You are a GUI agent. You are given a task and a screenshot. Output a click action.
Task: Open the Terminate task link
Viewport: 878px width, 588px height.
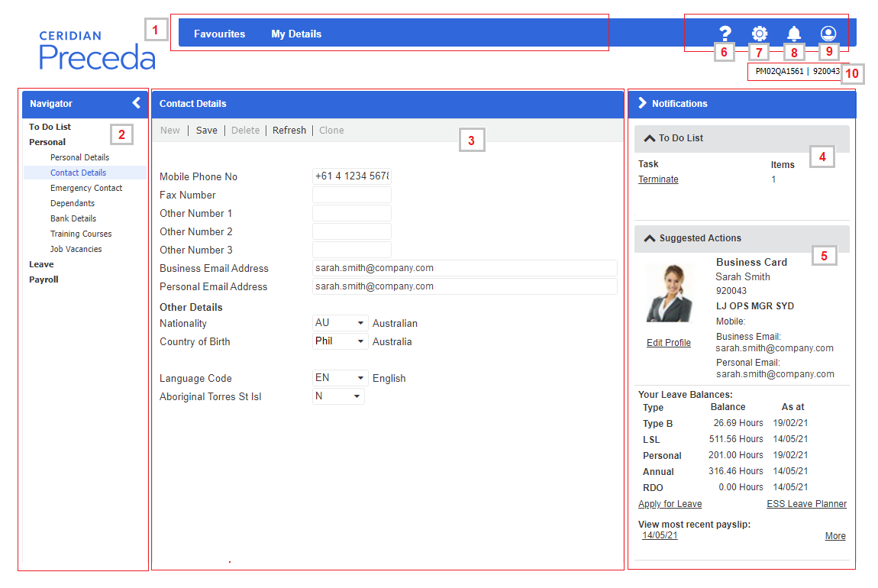click(x=658, y=179)
